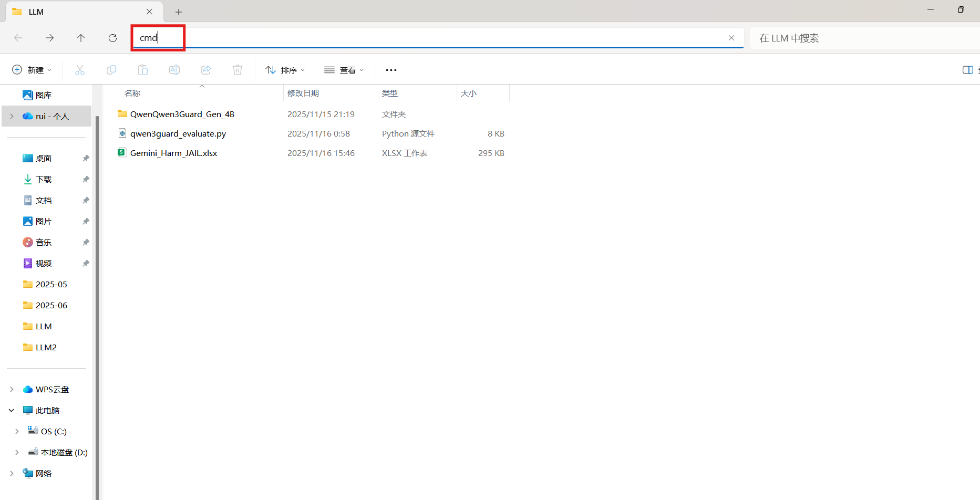
Task: Clear the address bar with the X button
Action: pyautogui.click(x=731, y=37)
